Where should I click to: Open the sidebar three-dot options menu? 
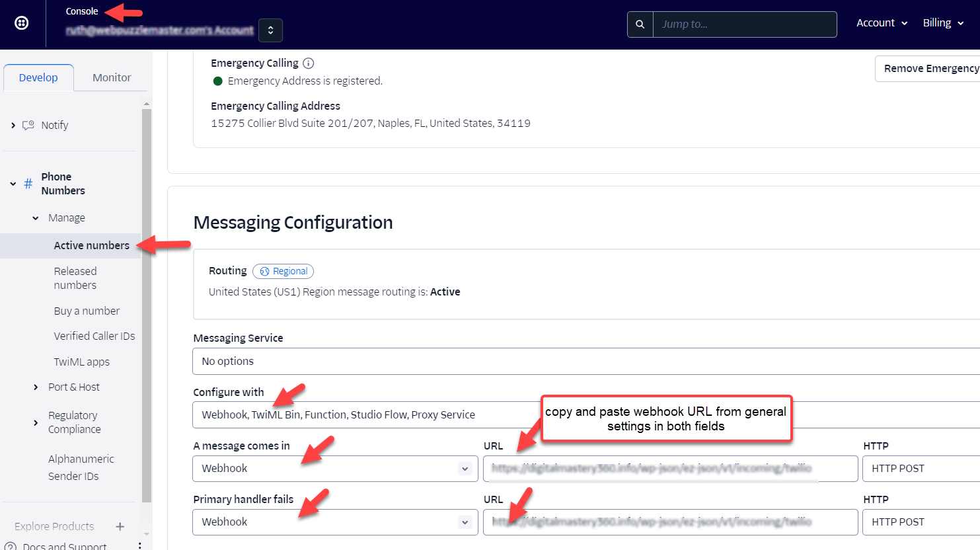tap(139, 546)
